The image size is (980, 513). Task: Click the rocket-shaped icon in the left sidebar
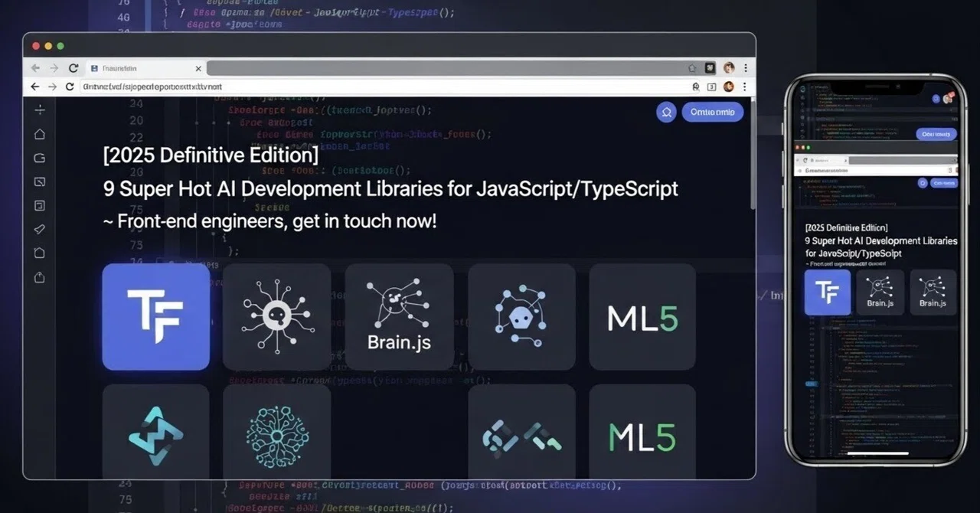coord(40,229)
